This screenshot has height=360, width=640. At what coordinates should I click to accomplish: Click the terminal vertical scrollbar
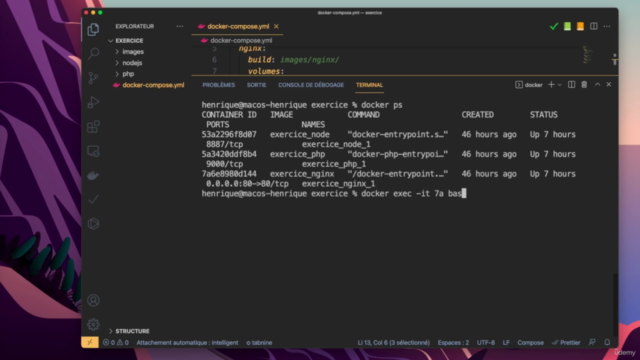pyautogui.click(x=615, y=303)
